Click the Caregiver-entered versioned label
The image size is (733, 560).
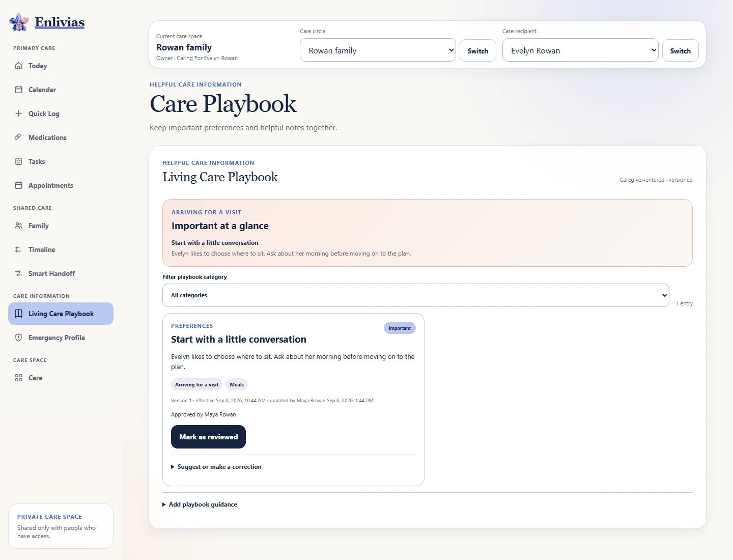point(656,180)
